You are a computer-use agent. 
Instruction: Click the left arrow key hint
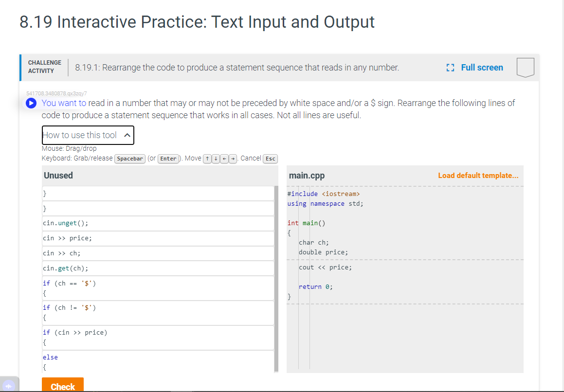point(224,159)
